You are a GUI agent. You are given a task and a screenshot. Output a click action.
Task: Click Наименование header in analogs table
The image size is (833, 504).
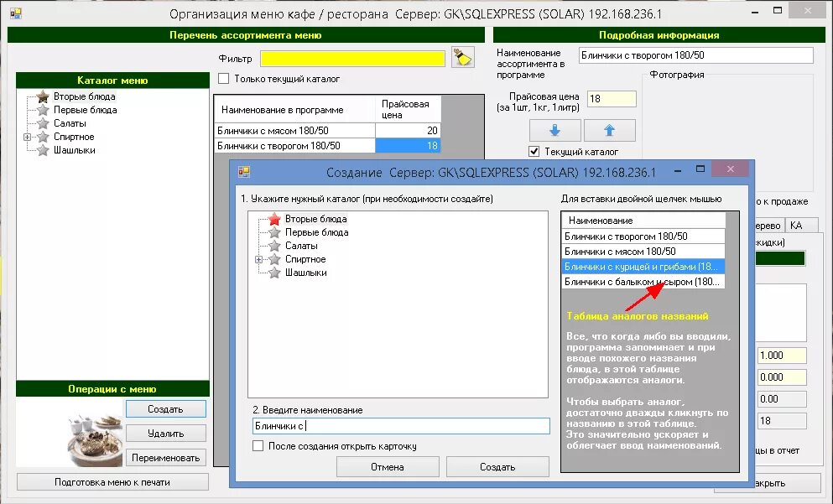coord(643,221)
